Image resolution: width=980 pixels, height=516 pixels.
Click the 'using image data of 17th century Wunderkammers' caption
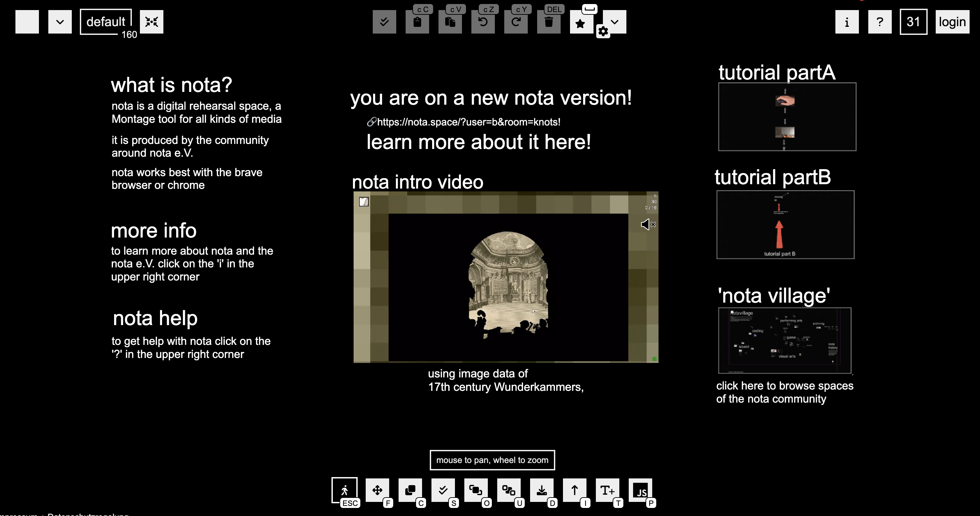(x=506, y=380)
